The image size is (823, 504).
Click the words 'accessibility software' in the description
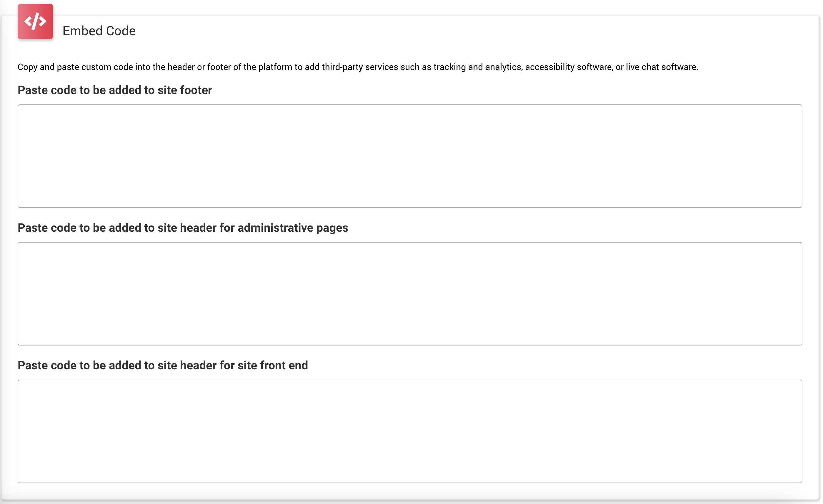569,67
